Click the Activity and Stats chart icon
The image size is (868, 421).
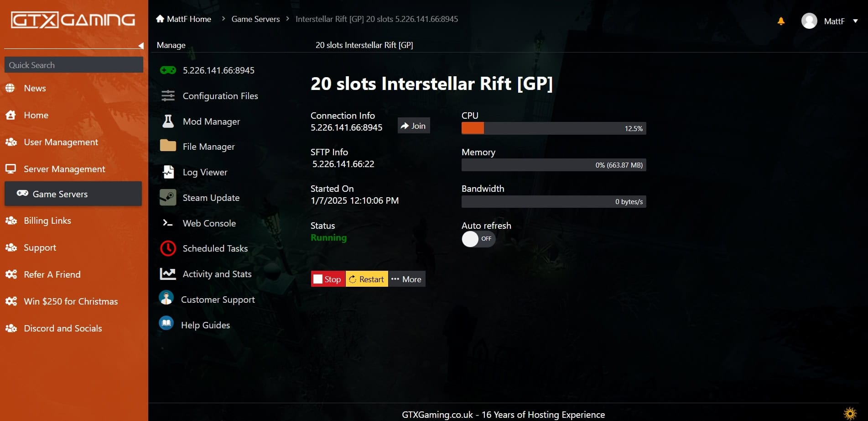[168, 274]
